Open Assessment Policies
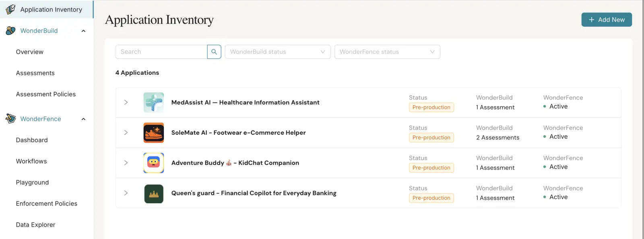The image size is (644, 239). click(x=46, y=94)
